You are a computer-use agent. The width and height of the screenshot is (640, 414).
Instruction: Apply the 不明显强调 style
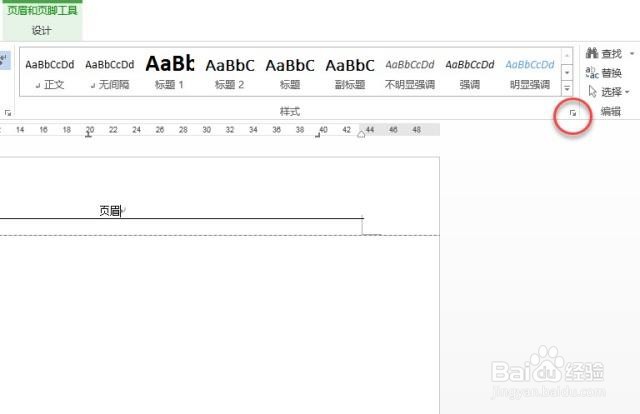pyautogui.click(x=410, y=73)
